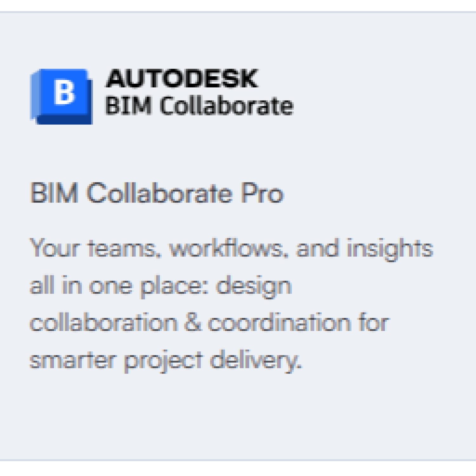The height and width of the screenshot is (476, 476).
Task: Click the word project in the last line
Action: tap(163, 360)
